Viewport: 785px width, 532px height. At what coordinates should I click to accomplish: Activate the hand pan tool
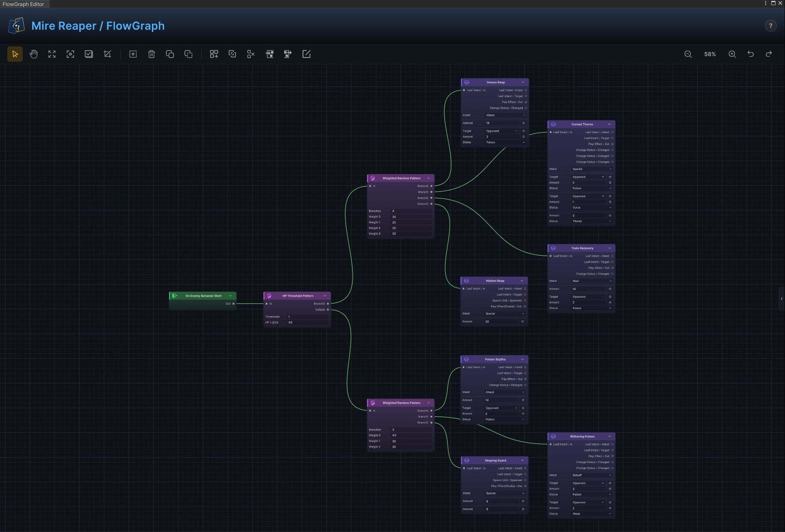pyautogui.click(x=33, y=54)
